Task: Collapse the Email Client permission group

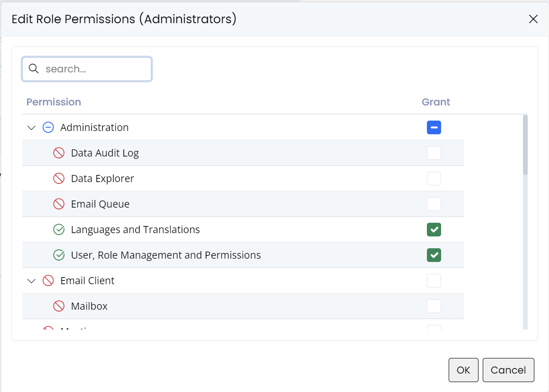Action: point(31,280)
